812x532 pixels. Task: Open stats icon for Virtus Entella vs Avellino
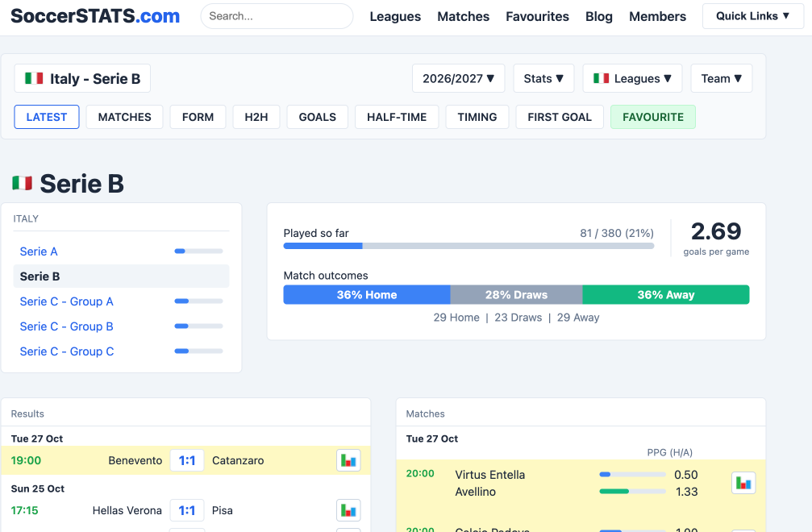(743, 483)
